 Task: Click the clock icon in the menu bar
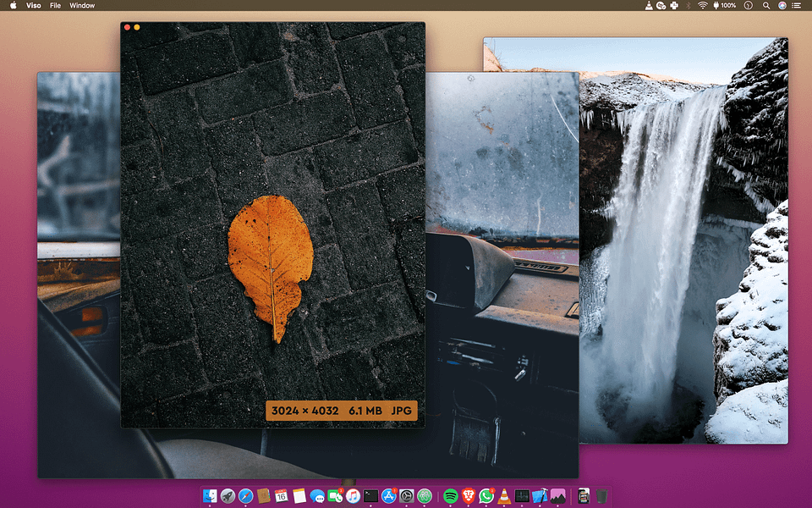(x=749, y=5)
